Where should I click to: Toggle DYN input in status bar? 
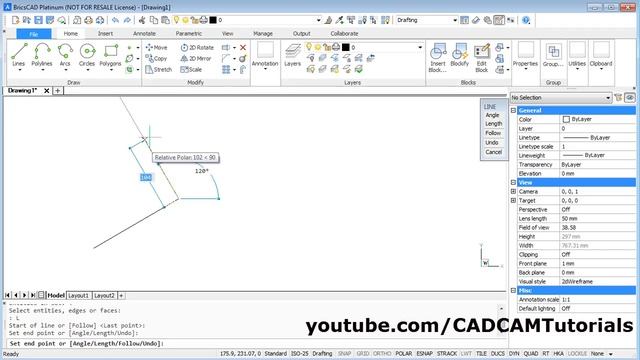coord(514,353)
